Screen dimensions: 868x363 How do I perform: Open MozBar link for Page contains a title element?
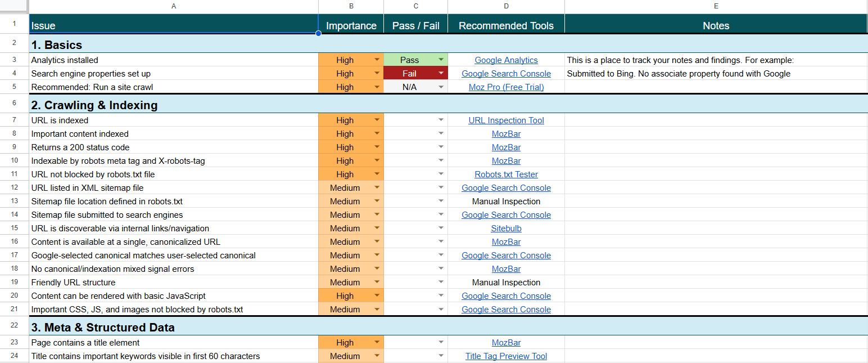[506, 342]
